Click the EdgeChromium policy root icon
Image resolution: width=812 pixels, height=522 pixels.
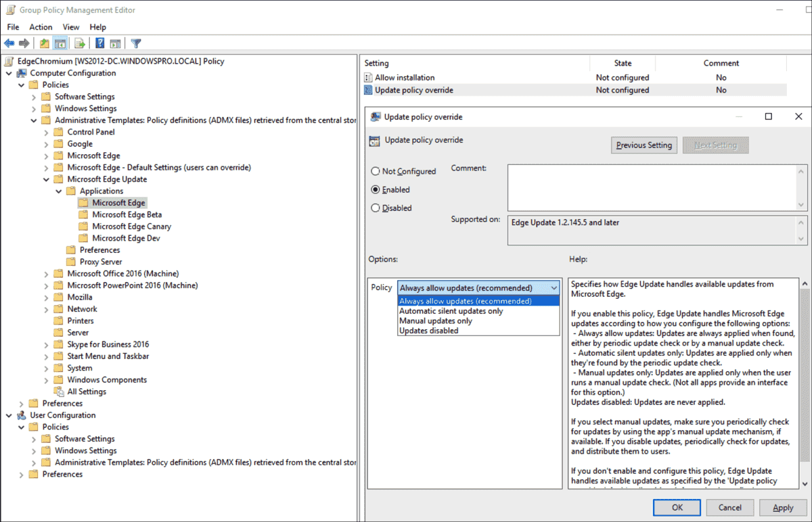click(9, 61)
